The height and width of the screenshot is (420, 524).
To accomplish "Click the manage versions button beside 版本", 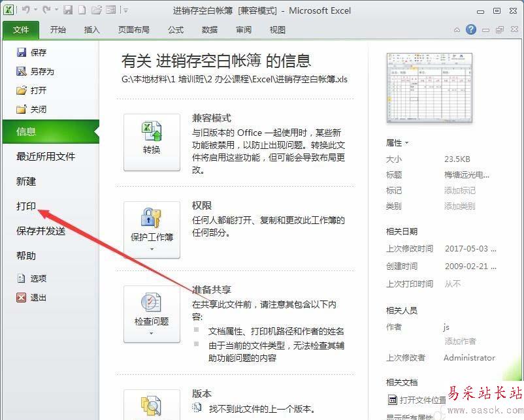I will tap(152, 404).
